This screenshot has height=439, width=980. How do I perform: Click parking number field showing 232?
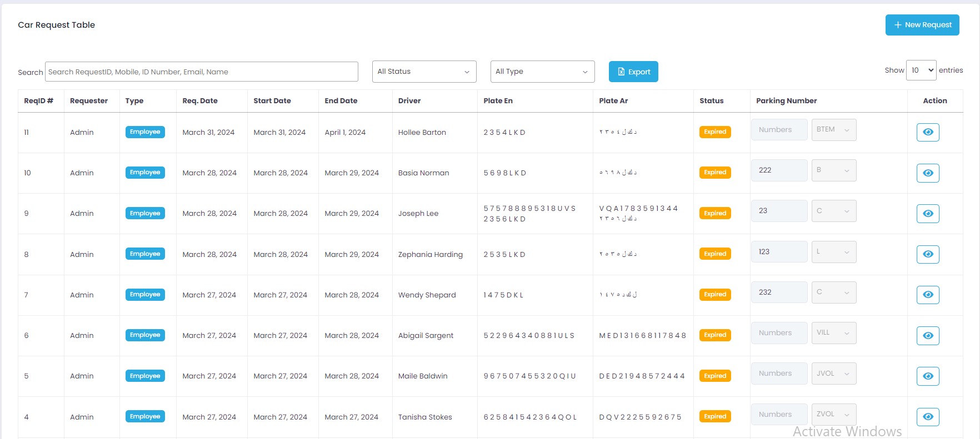779,292
